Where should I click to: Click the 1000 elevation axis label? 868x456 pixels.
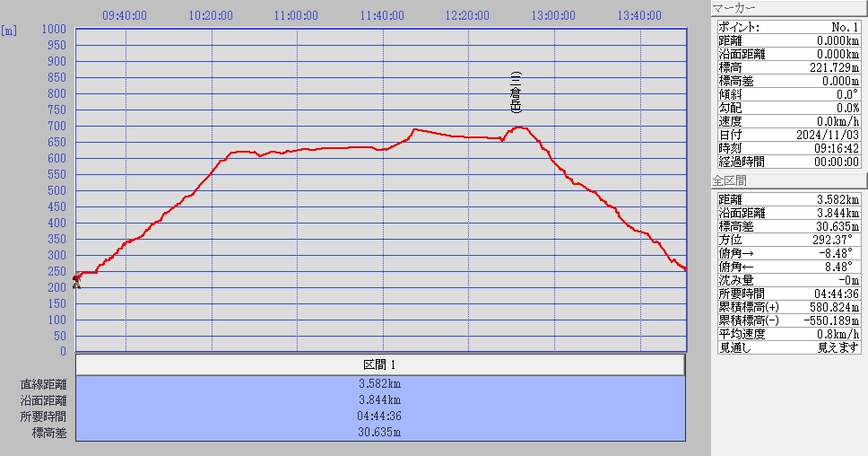click(54, 29)
